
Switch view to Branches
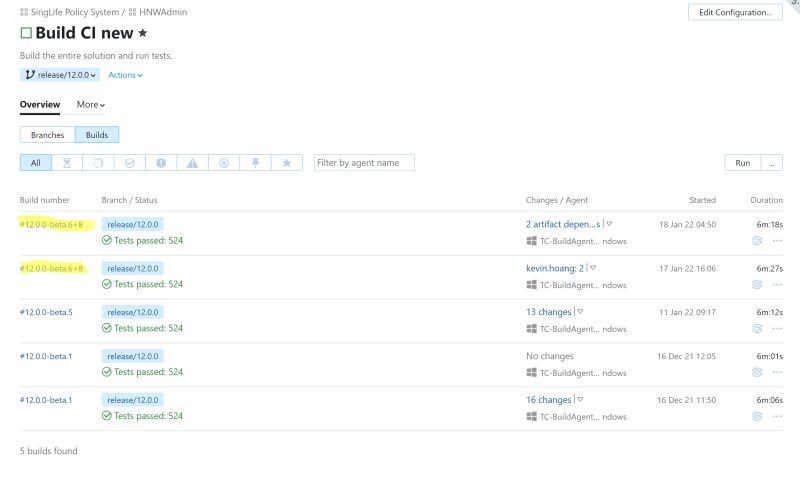[47, 135]
